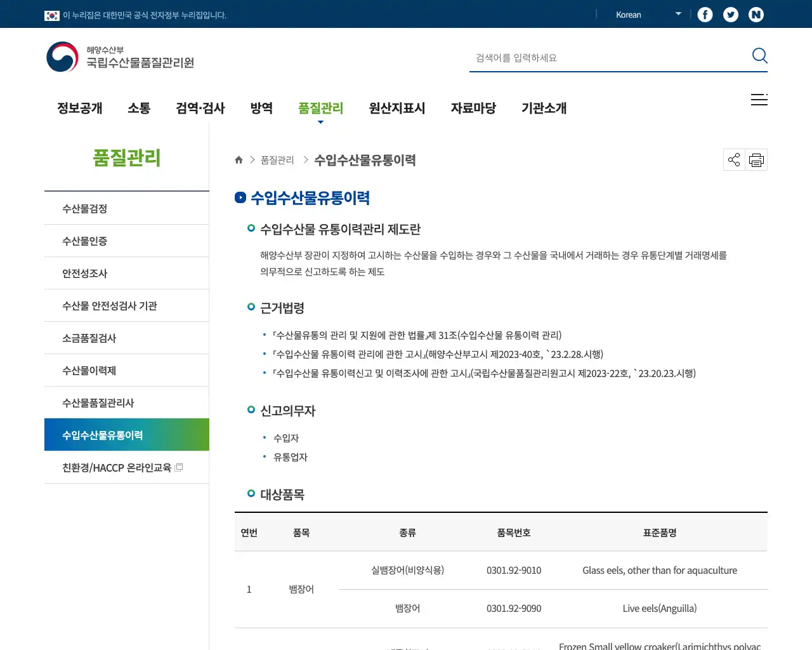The height and width of the screenshot is (650, 812).
Task: Click the 종류 column header
Action: coord(408,533)
